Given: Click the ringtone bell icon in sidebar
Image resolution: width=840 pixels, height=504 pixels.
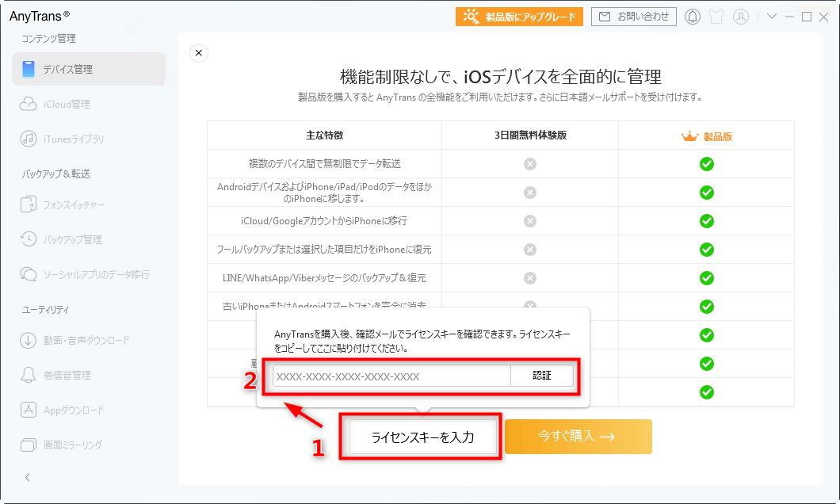Looking at the screenshot, I should point(28,375).
